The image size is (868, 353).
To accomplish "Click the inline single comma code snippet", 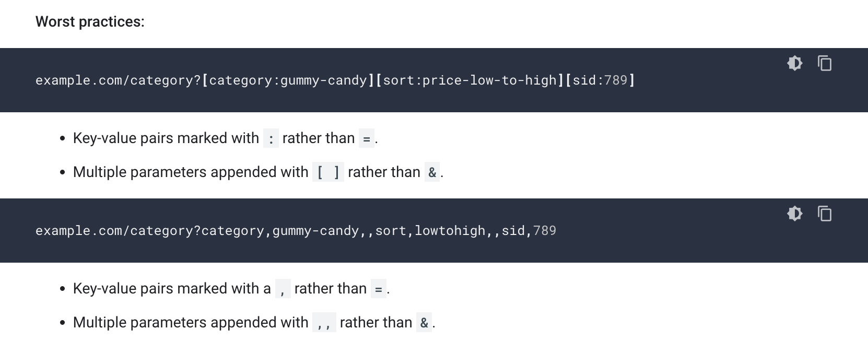I will [x=283, y=289].
